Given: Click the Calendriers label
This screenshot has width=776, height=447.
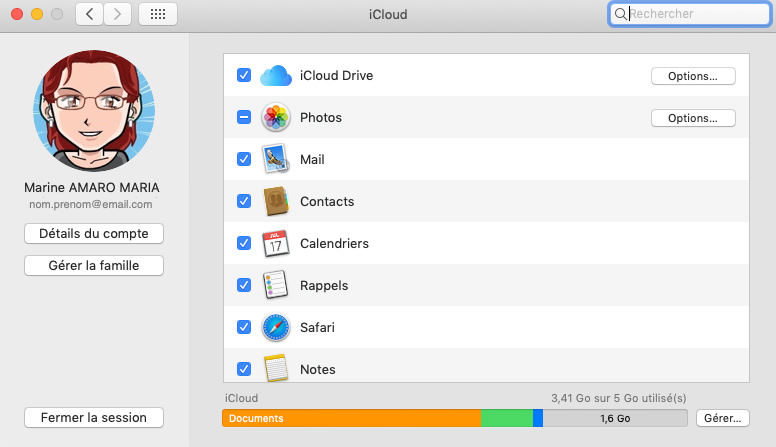Looking at the screenshot, I should [x=335, y=244].
